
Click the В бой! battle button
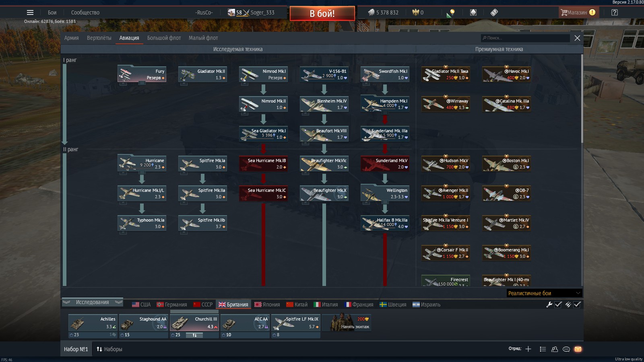pyautogui.click(x=322, y=13)
